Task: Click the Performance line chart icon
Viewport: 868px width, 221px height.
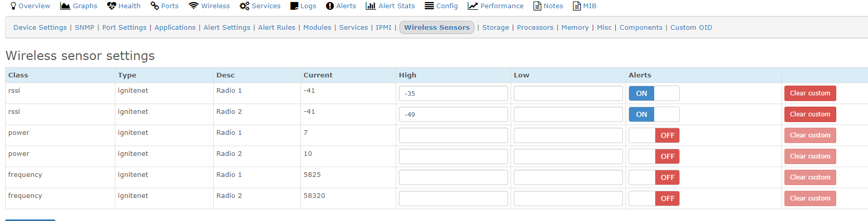Action: (473, 6)
